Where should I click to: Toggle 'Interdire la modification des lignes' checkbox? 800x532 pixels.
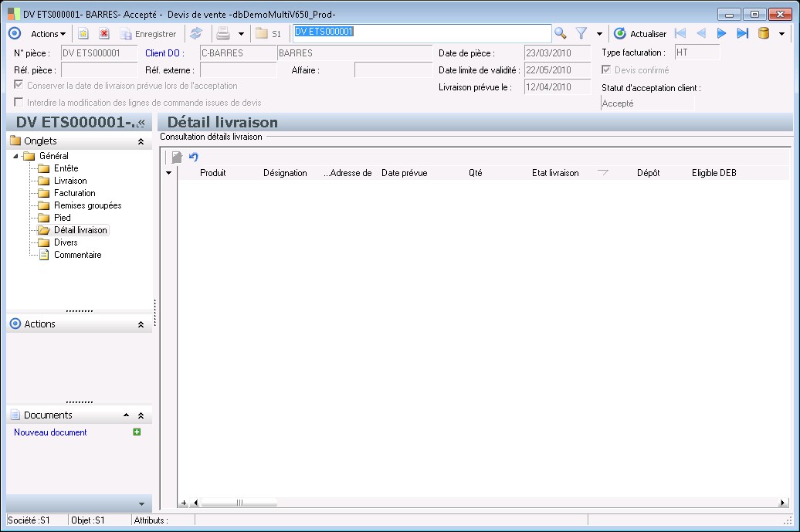pos(19,102)
